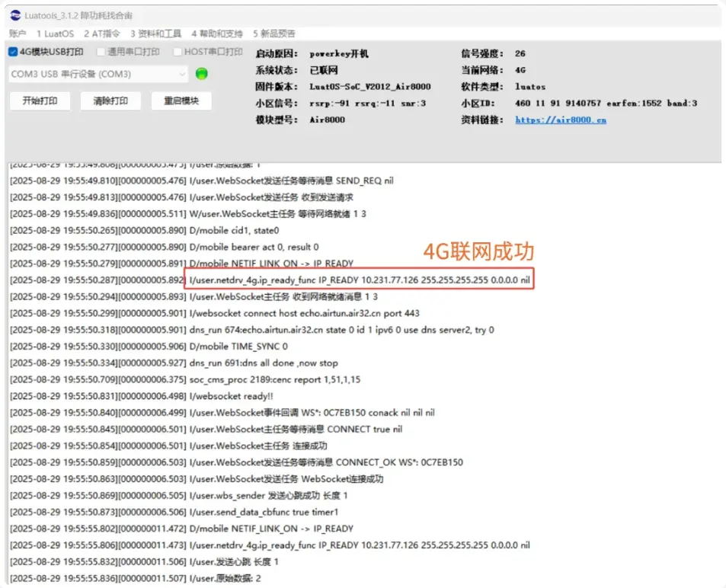Click the 19:55:55.802 NETIF_LINK_ON log line
726x588 pixels.
click(x=181, y=529)
